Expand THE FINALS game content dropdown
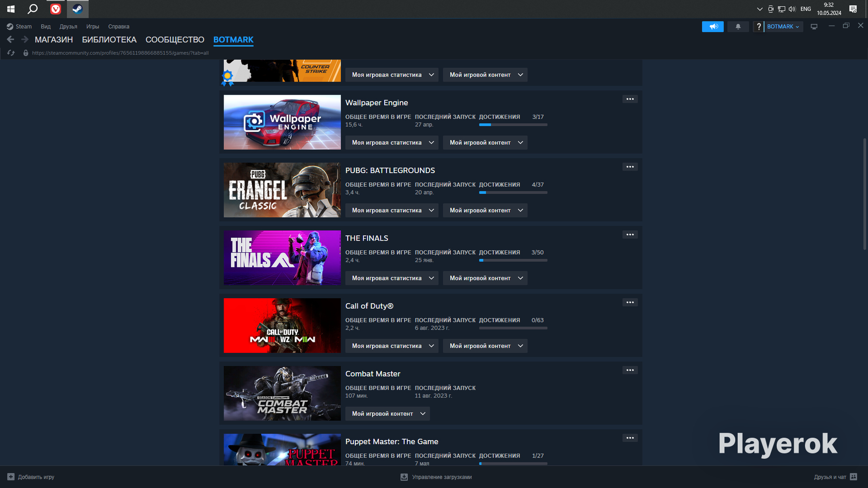 pyautogui.click(x=485, y=278)
